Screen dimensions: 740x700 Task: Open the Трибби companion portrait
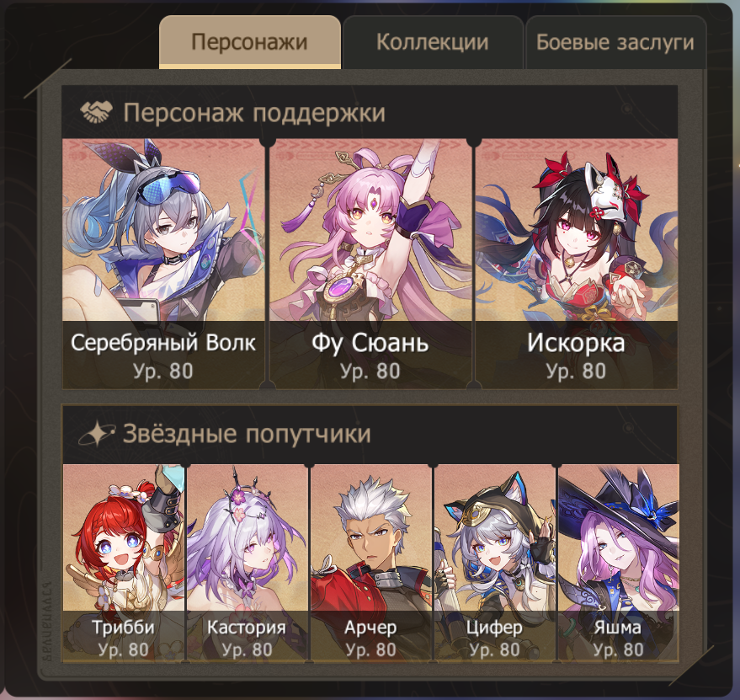[124, 562]
